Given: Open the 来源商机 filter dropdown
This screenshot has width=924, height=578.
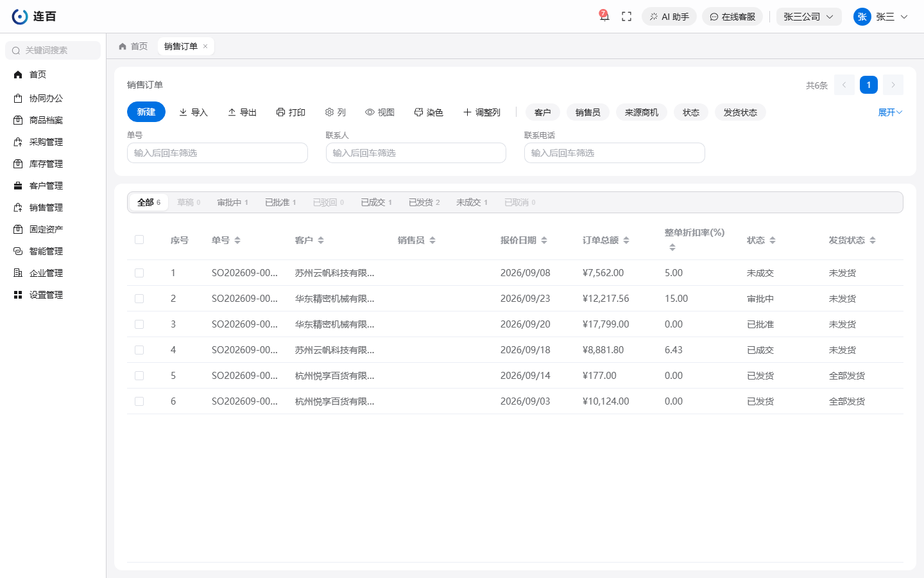Looking at the screenshot, I should click(642, 112).
